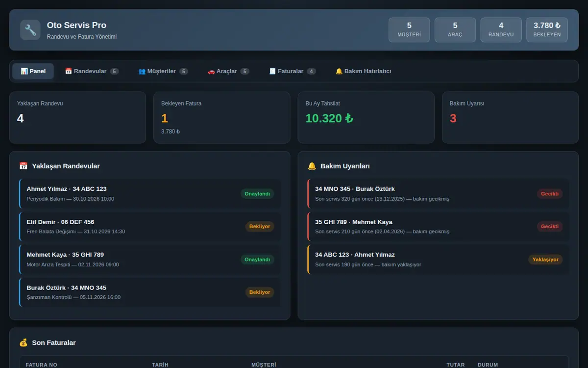Viewport: 588px width, 368px height.
Task: Select Ahmet Yılmaz's Periyodik Bakım appointment
Action: (150, 193)
